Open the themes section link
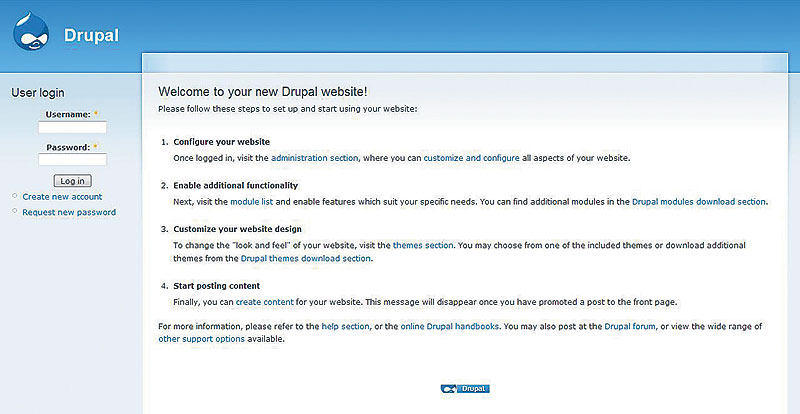This screenshot has height=414, width=800. click(x=423, y=245)
